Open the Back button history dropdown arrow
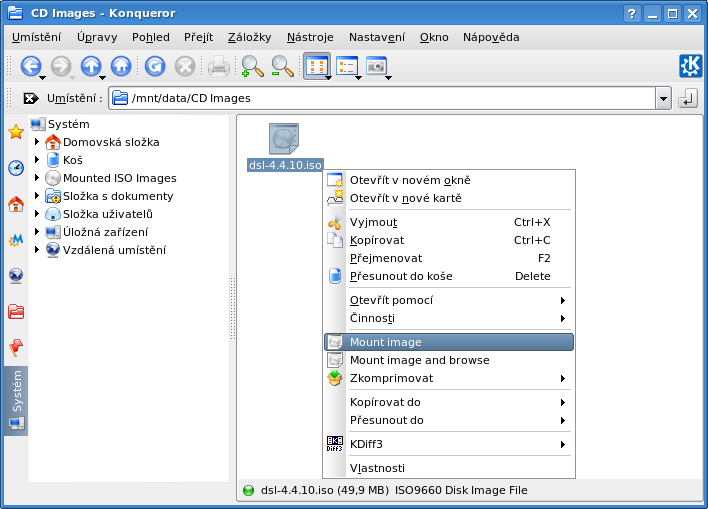 tap(42, 78)
